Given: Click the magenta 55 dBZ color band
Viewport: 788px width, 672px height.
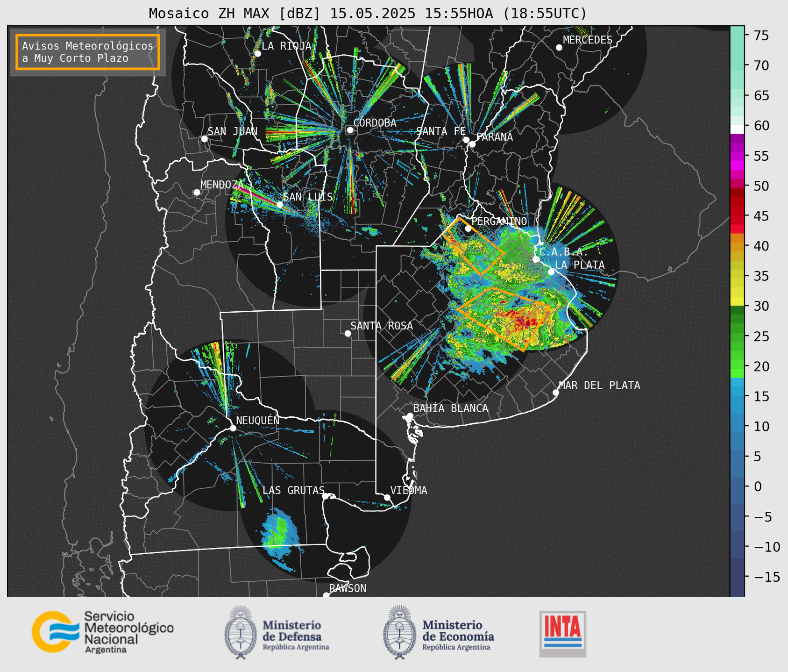Looking at the screenshot, I should click(x=737, y=156).
